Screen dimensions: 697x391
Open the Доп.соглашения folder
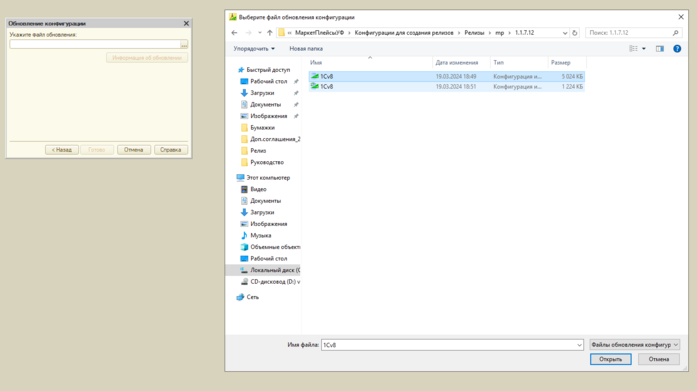pos(275,139)
